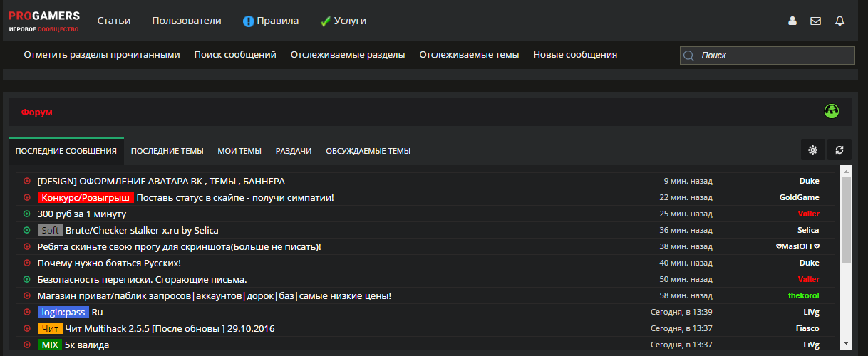Open the envelope messages icon
The image size is (868, 356).
(x=816, y=21)
